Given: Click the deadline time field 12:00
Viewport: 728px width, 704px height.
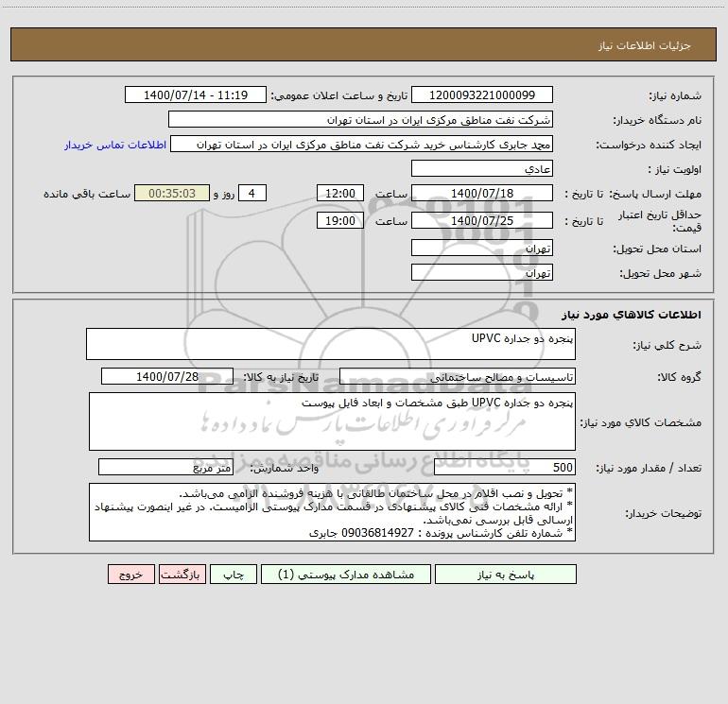Looking at the screenshot, I should coord(339,193).
